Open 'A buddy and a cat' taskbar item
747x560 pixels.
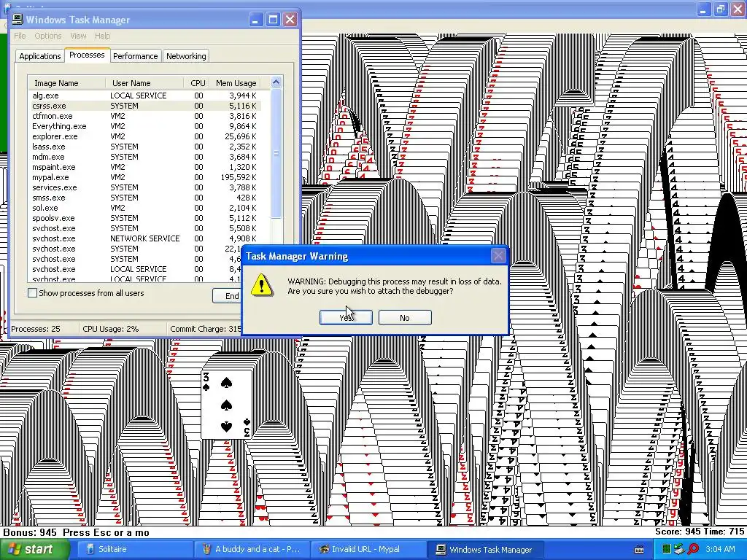[x=251, y=549]
